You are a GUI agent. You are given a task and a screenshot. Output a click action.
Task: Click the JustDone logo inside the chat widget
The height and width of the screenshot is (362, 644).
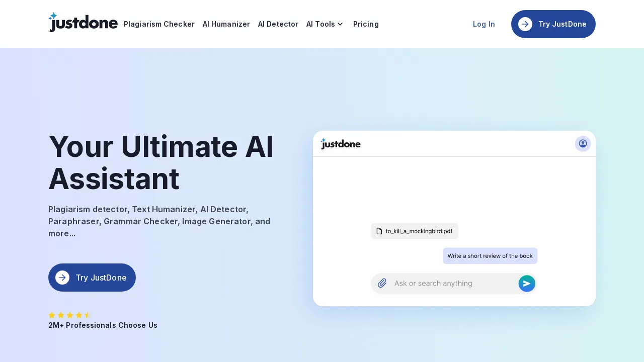(341, 144)
